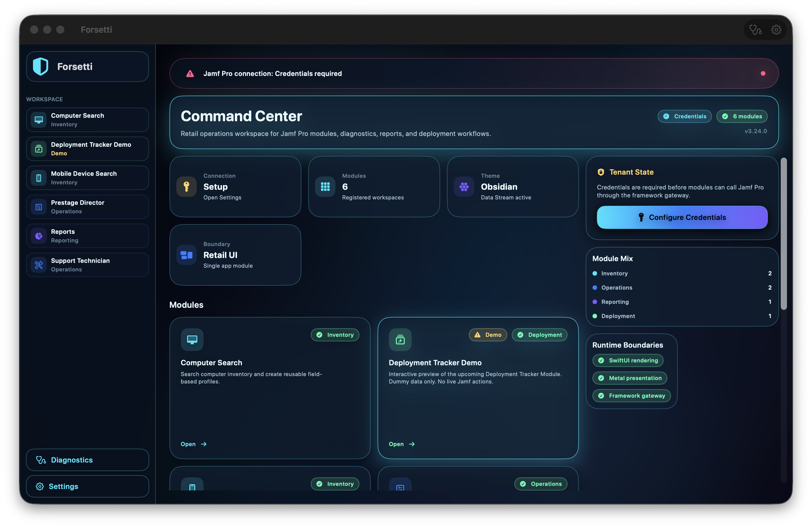Click the Tenant State shield icon
Screen dimensions: 812x528
pyautogui.click(x=601, y=172)
